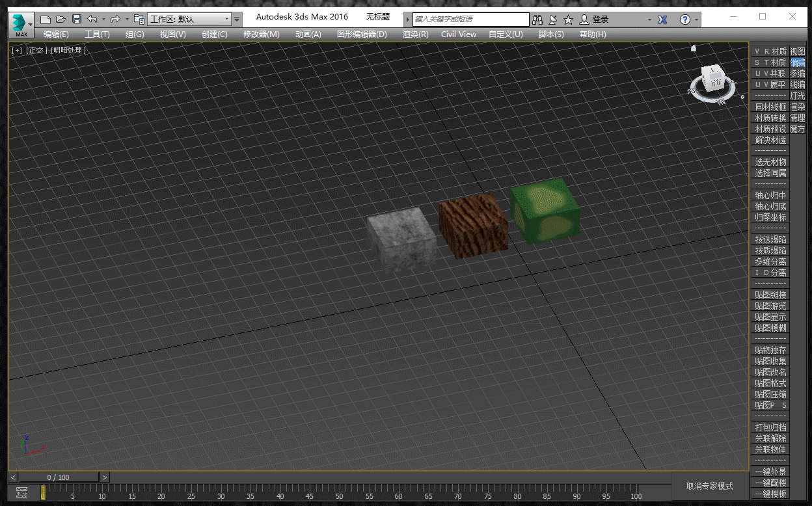Click the 0 / 100 time slider
This screenshot has height=506, width=812.
point(59,477)
